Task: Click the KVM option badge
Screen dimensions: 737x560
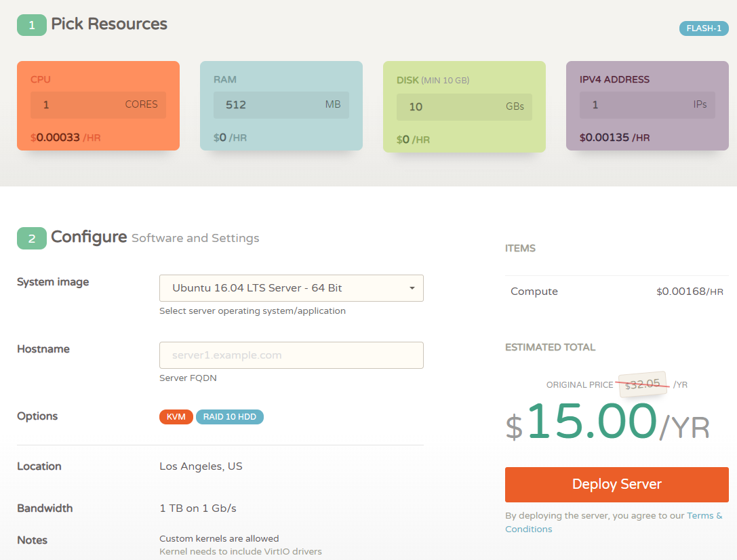Action: 176,417
